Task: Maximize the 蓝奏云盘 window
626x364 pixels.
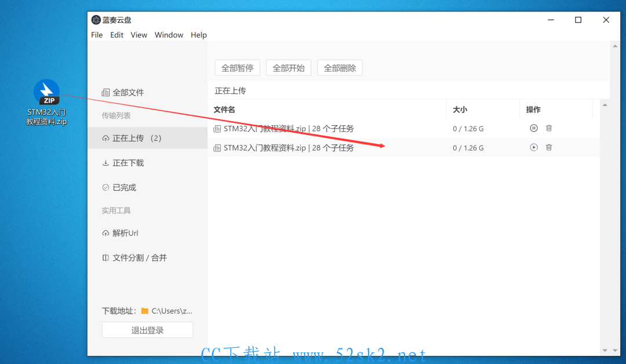Action: click(x=578, y=20)
